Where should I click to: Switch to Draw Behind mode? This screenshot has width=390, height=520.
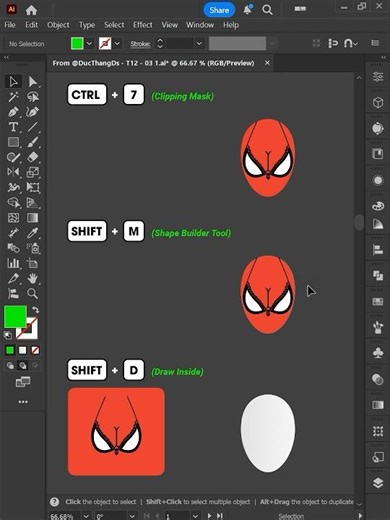pos(22,366)
